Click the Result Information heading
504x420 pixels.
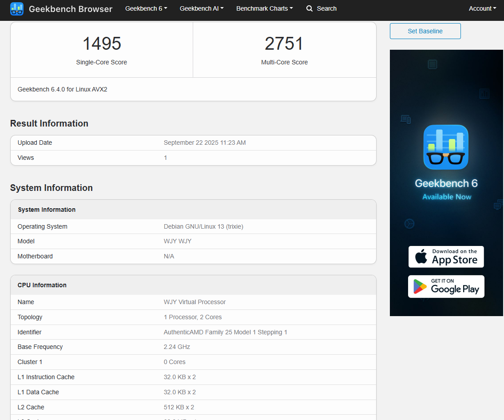[x=49, y=123]
